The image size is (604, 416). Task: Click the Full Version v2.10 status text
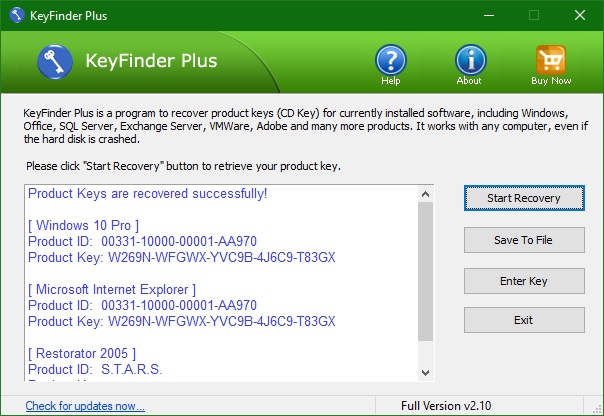pos(446,406)
